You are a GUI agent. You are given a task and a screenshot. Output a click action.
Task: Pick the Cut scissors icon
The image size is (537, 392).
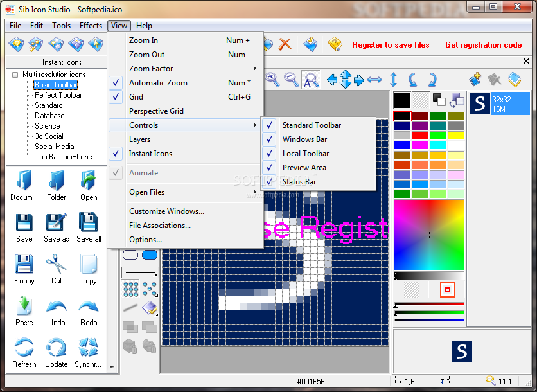click(x=56, y=269)
